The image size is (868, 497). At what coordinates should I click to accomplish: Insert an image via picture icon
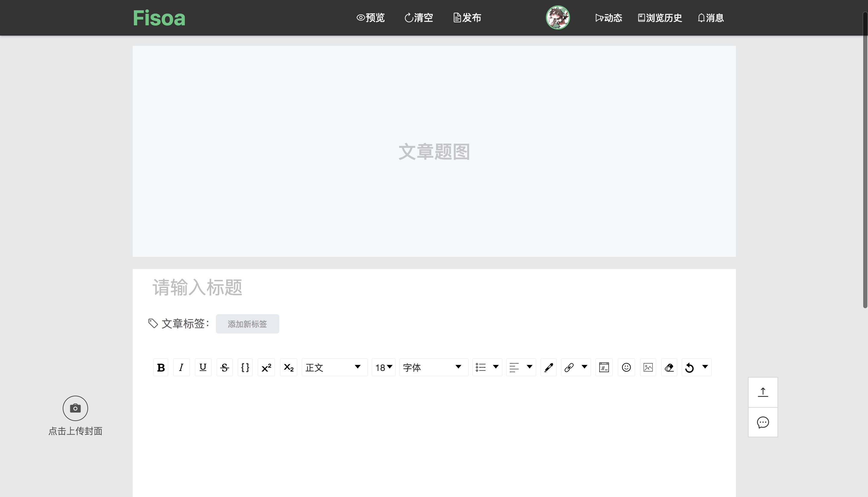pos(648,368)
